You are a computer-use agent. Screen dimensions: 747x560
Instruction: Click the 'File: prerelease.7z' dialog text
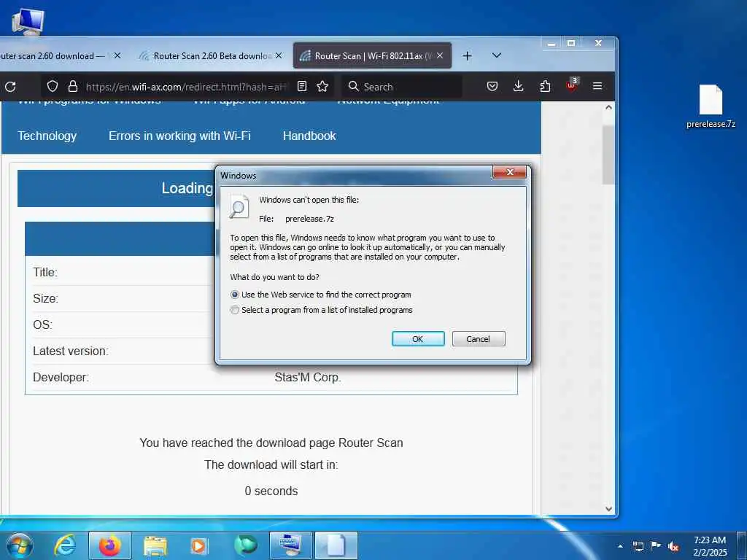[x=296, y=219]
